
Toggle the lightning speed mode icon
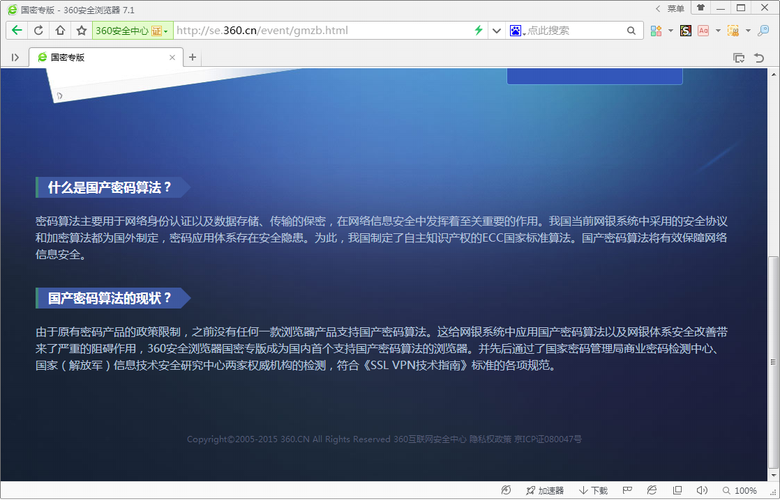click(479, 31)
